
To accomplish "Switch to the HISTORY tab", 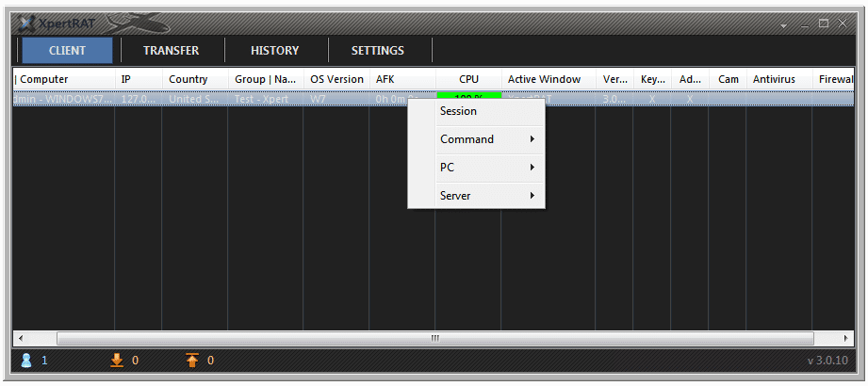I will pos(274,50).
